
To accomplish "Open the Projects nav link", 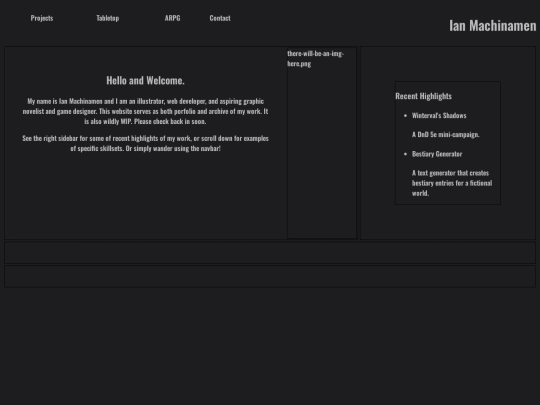I will tap(42, 18).
